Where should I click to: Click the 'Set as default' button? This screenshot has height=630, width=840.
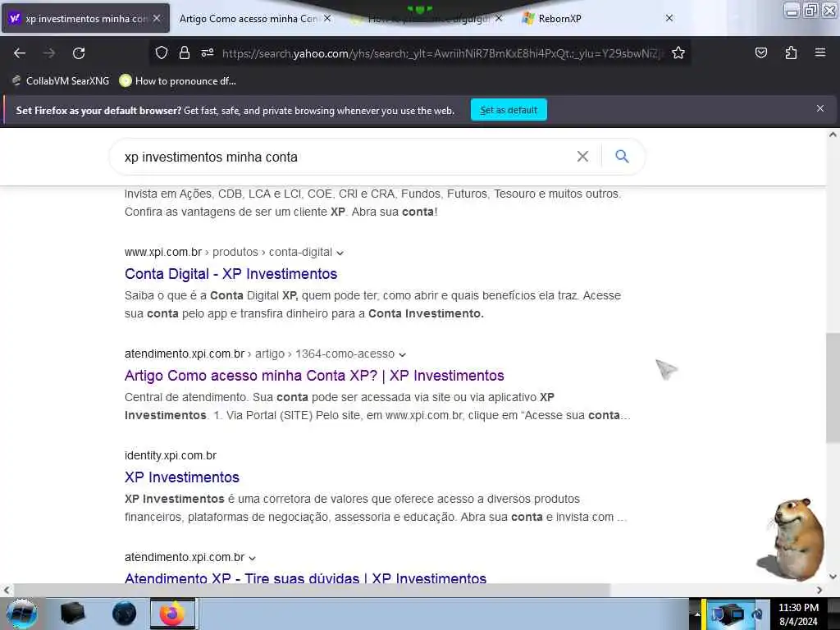pos(509,110)
